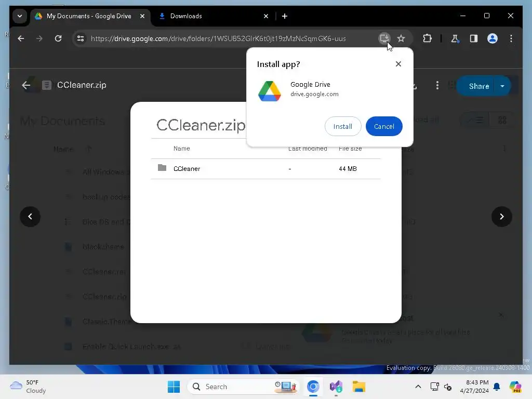Click the install app icon in address bar
532x399 pixels.
pos(384,38)
